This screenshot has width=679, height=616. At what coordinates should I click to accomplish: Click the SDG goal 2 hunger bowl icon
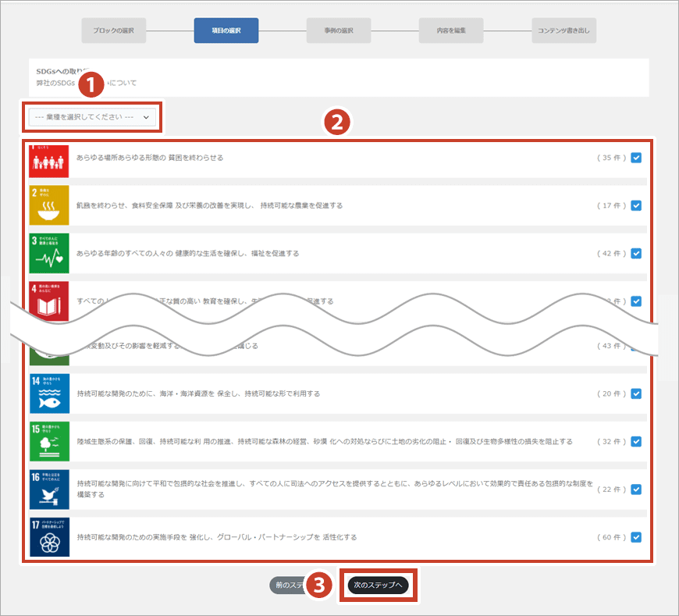pyautogui.click(x=48, y=205)
